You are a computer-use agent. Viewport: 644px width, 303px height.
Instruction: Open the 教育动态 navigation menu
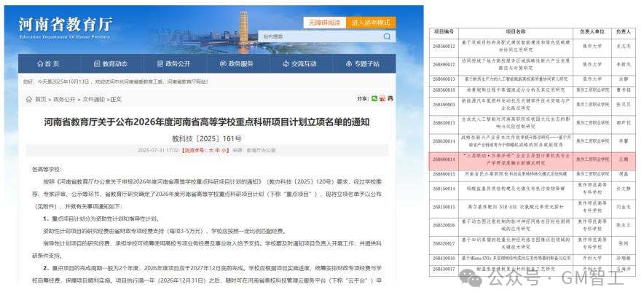(x=111, y=63)
